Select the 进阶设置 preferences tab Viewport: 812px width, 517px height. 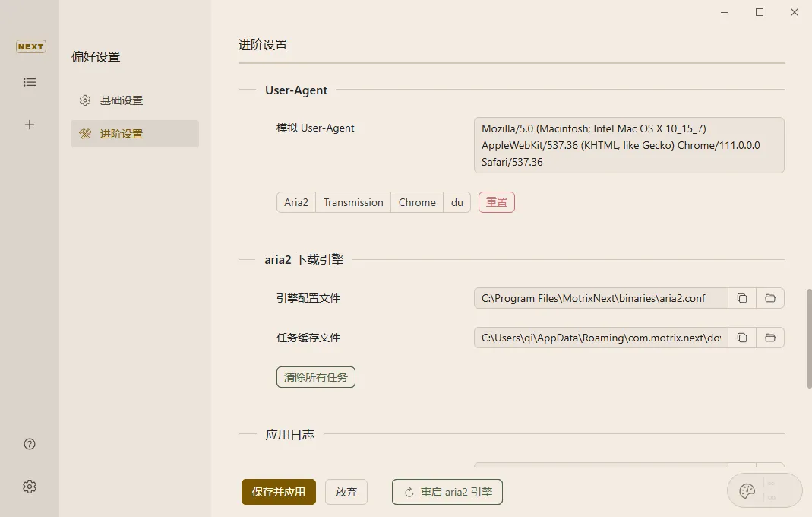(x=135, y=134)
